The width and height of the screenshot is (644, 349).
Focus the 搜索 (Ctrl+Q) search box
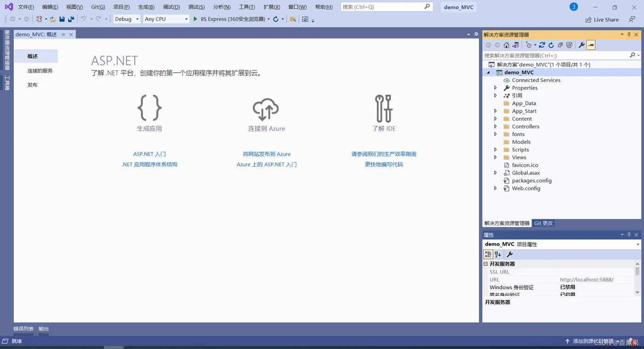(x=387, y=7)
